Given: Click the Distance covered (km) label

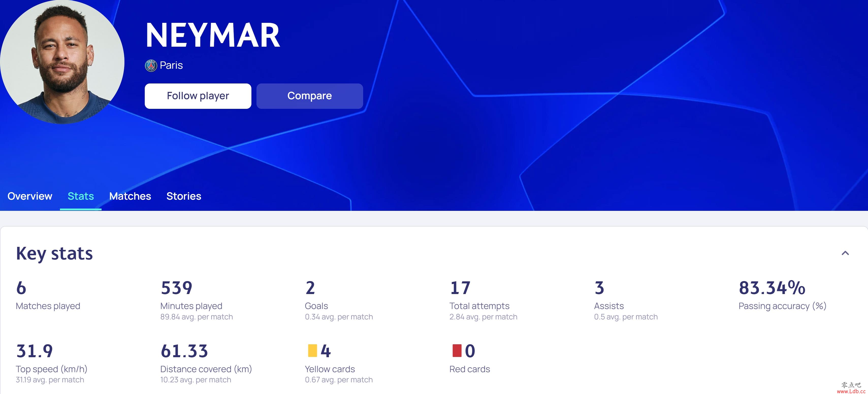Looking at the screenshot, I should (x=206, y=369).
